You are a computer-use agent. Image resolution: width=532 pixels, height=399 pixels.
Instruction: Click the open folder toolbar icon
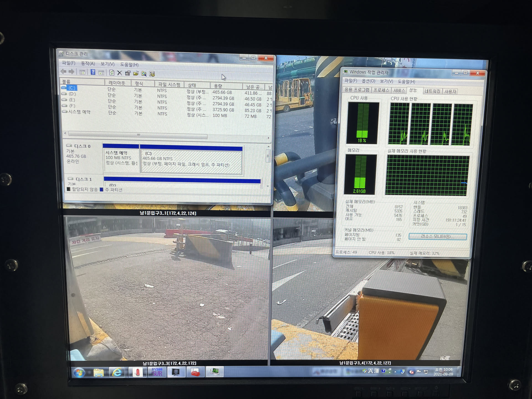pos(136,73)
